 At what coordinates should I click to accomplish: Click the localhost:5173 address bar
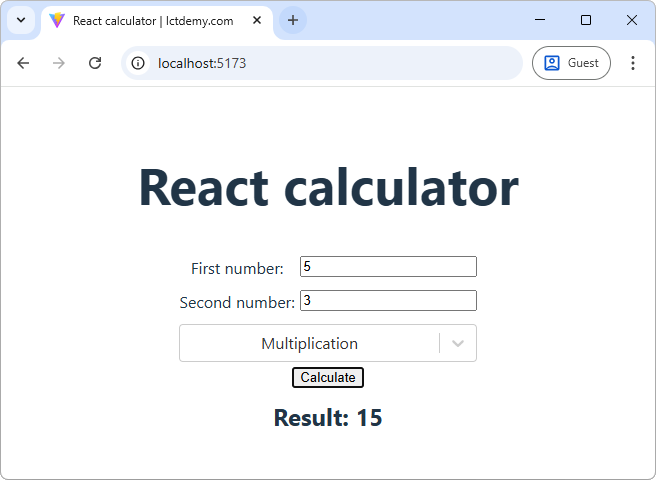point(322,63)
